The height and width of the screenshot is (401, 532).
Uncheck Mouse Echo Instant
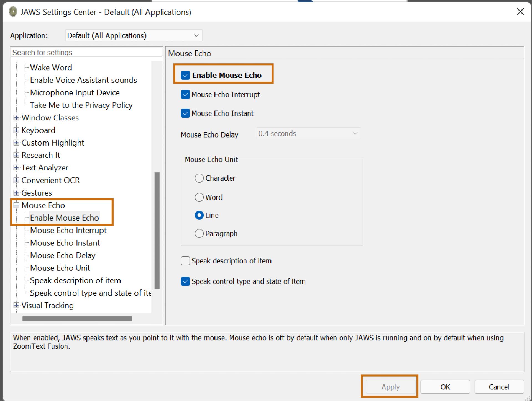point(185,113)
